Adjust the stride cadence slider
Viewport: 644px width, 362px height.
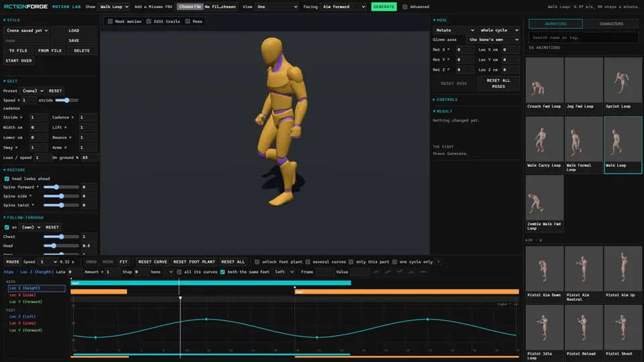(x=66, y=100)
